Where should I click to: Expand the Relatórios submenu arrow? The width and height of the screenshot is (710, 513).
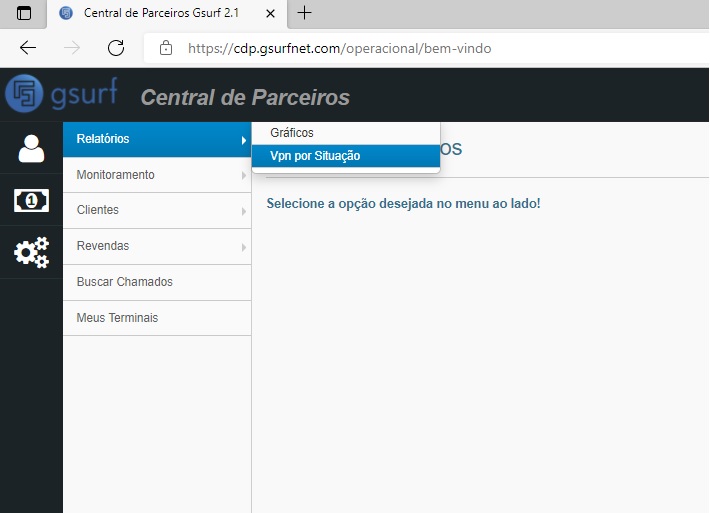[244, 140]
